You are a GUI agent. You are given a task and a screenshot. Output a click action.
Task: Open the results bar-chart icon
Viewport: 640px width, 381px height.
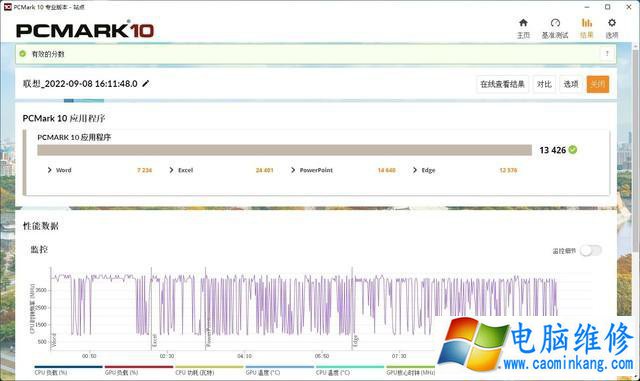[x=587, y=23]
